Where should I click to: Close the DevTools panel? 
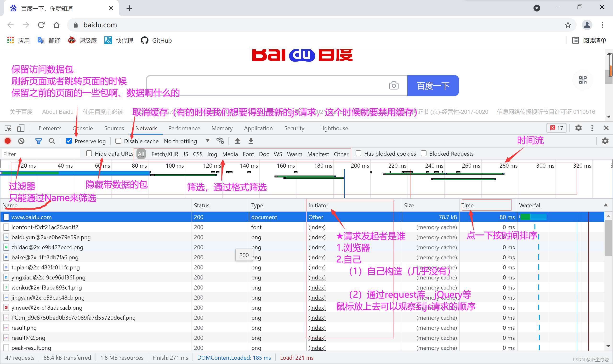pyautogui.click(x=606, y=128)
